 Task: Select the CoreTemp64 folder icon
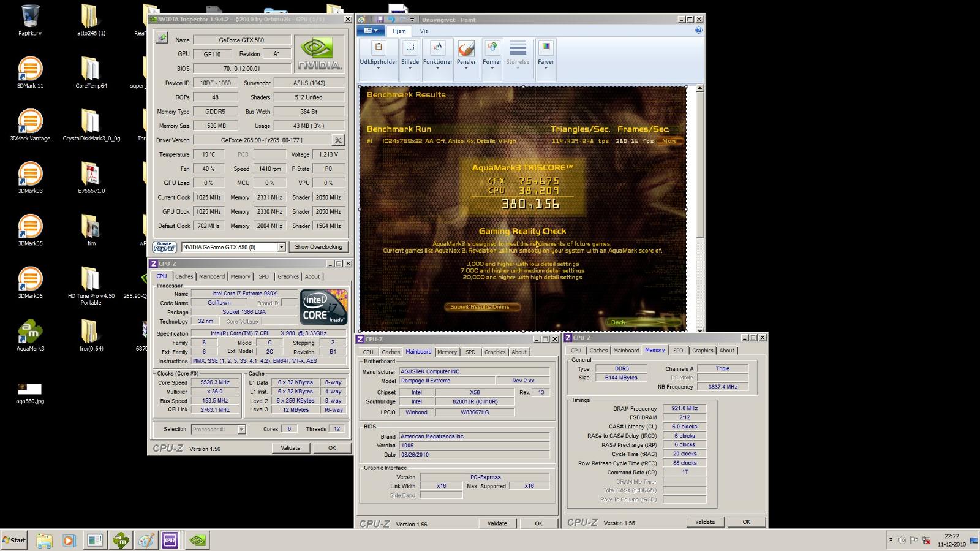91,72
